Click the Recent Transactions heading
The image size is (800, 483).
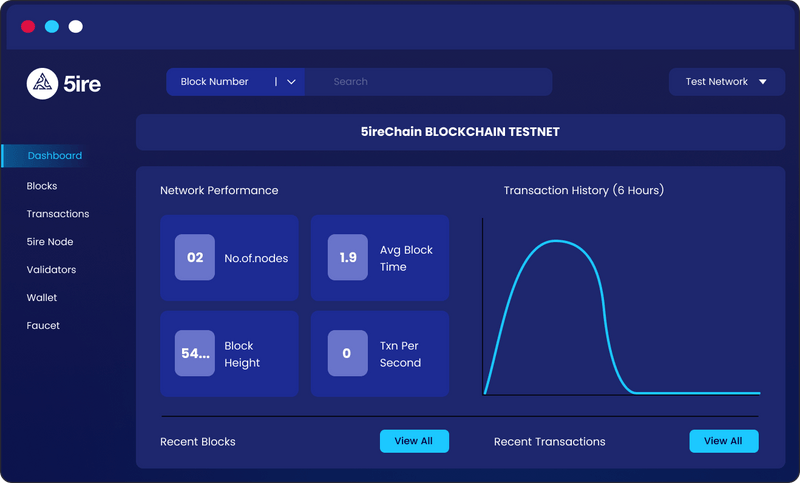coord(549,442)
